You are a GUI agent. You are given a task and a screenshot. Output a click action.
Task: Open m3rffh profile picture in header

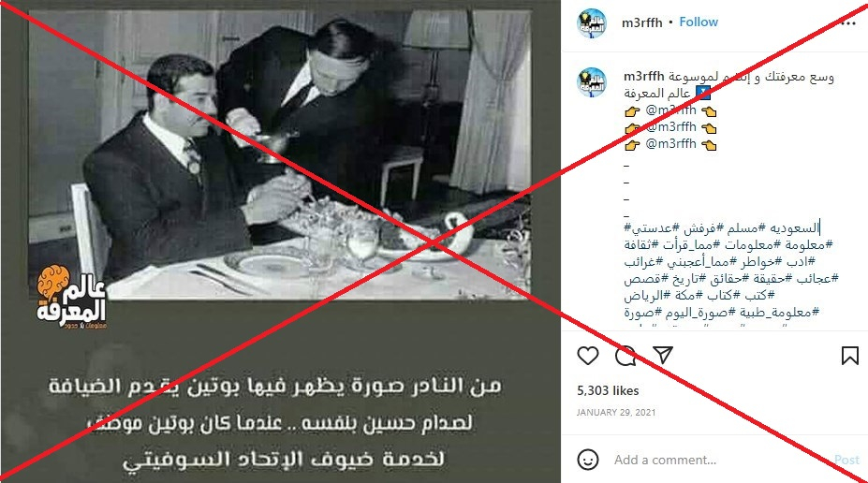[592, 23]
